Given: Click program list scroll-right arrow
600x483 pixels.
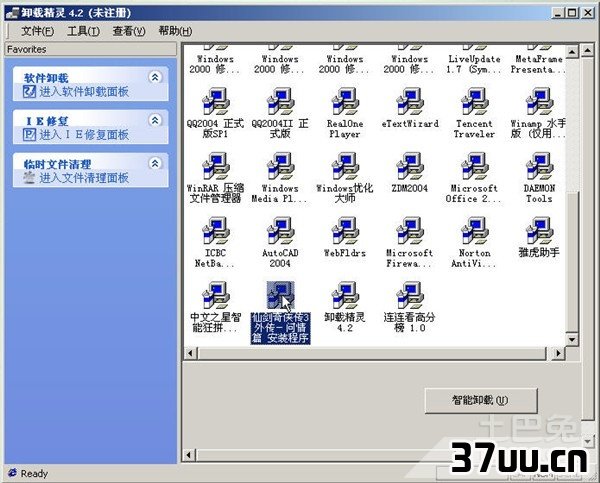Looking at the screenshot, I should 558,353.
